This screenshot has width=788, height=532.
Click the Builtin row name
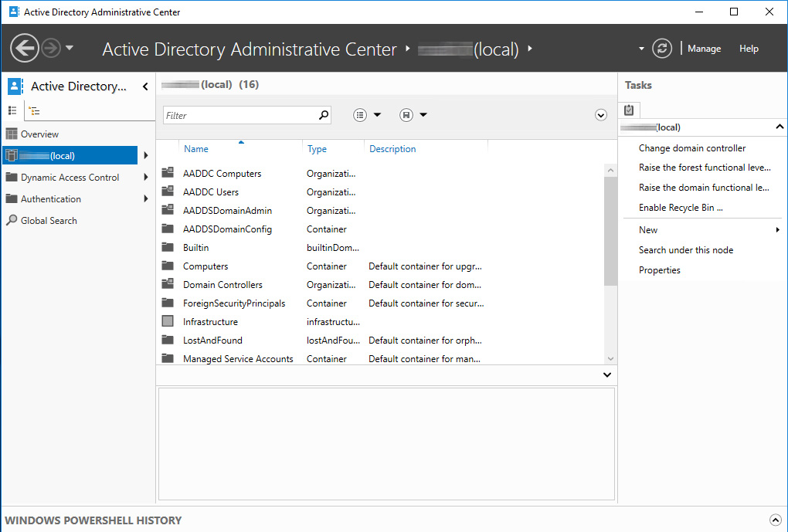(x=195, y=248)
